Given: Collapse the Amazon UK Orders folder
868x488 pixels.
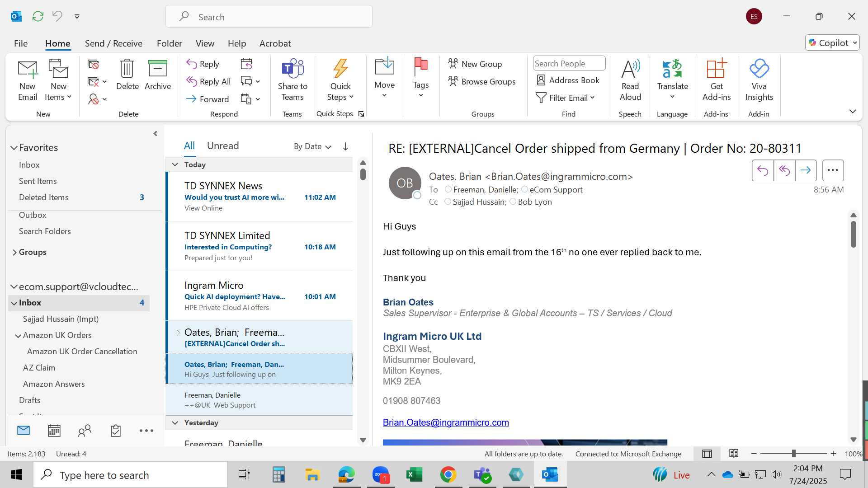Looking at the screenshot, I should [18, 336].
